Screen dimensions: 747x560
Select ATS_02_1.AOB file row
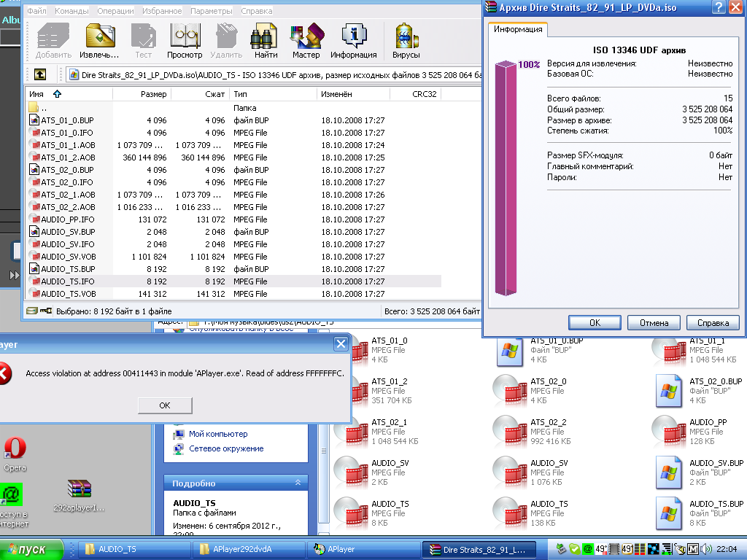233,195
